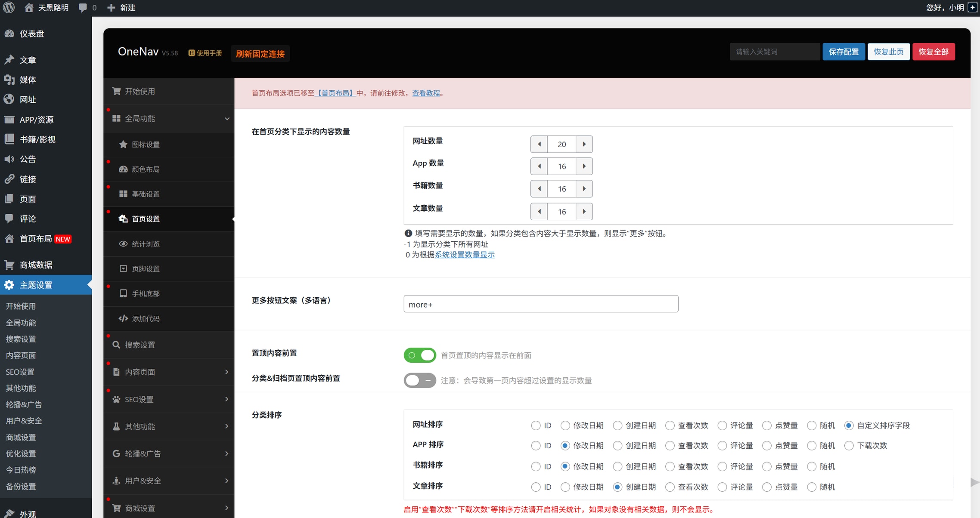Click the 保存配置 button
This screenshot has width=980, height=518.
(x=843, y=52)
